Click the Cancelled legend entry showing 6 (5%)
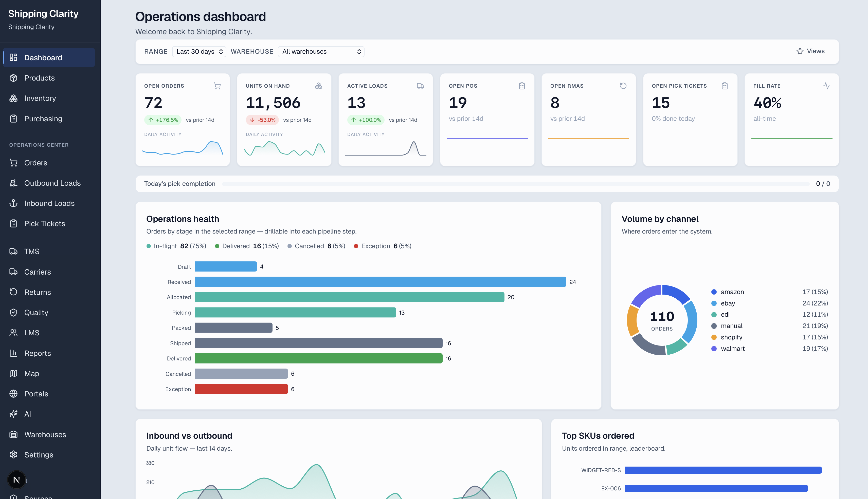This screenshot has height=499, width=868. point(316,246)
